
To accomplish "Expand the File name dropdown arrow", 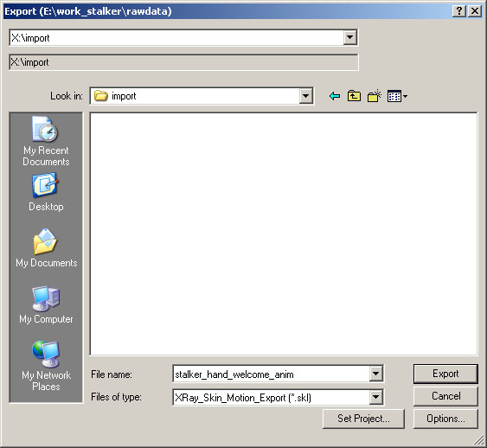I will click(375, 374).
